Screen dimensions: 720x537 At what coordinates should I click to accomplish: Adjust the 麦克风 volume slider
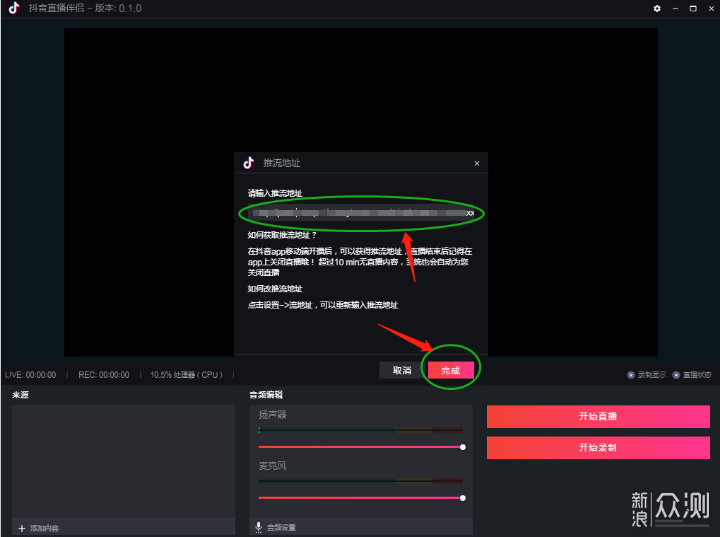(x=360, y=498)
